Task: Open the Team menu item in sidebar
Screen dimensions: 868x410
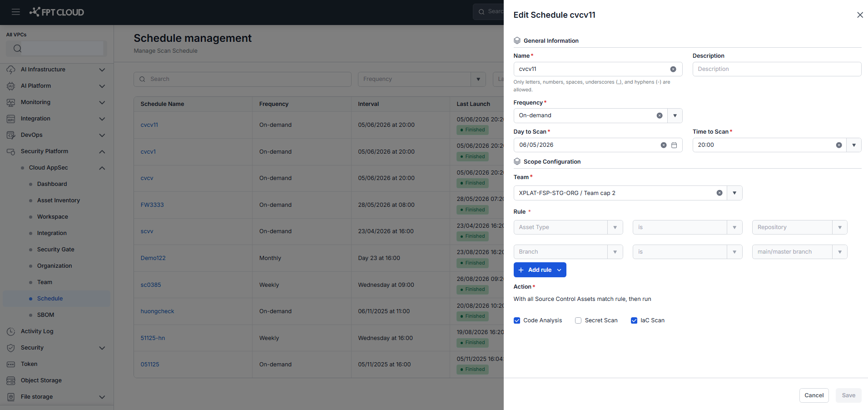Action: (x=45, y=282)
